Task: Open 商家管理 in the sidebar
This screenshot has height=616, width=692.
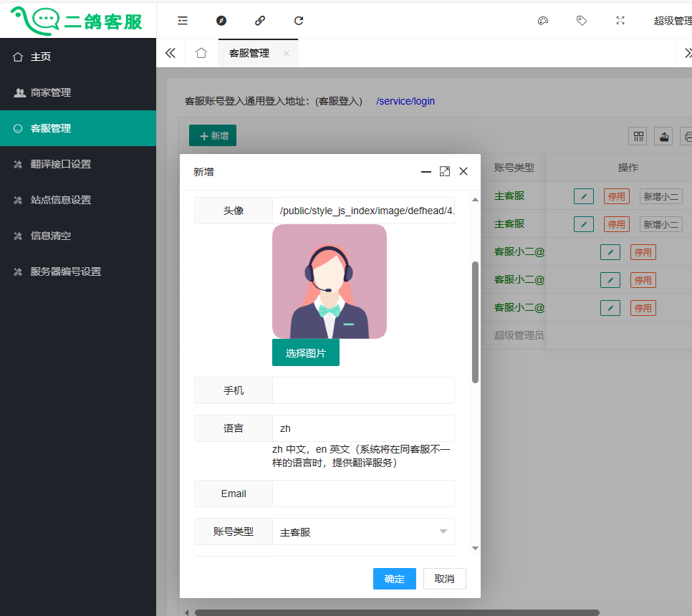Action: [x=51, y=92]
